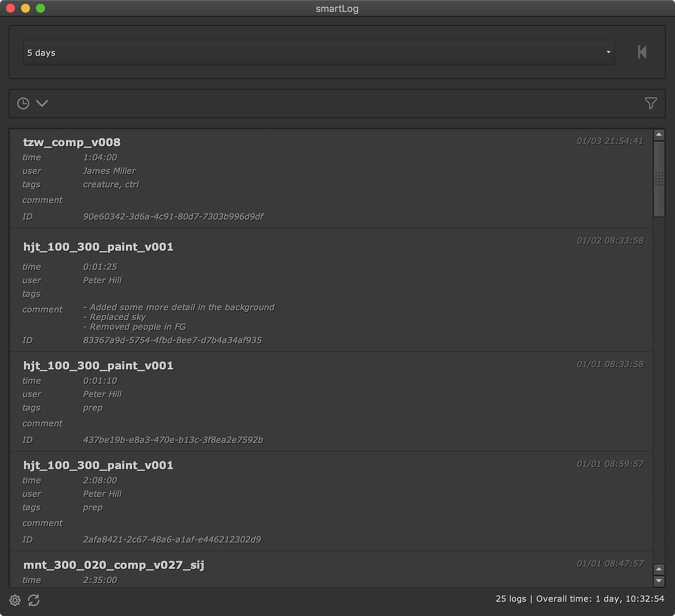This screenshot has height=616, width=675.
Task: Click the scrollbar up arrow near bottom
Action: tap(659, 569)
